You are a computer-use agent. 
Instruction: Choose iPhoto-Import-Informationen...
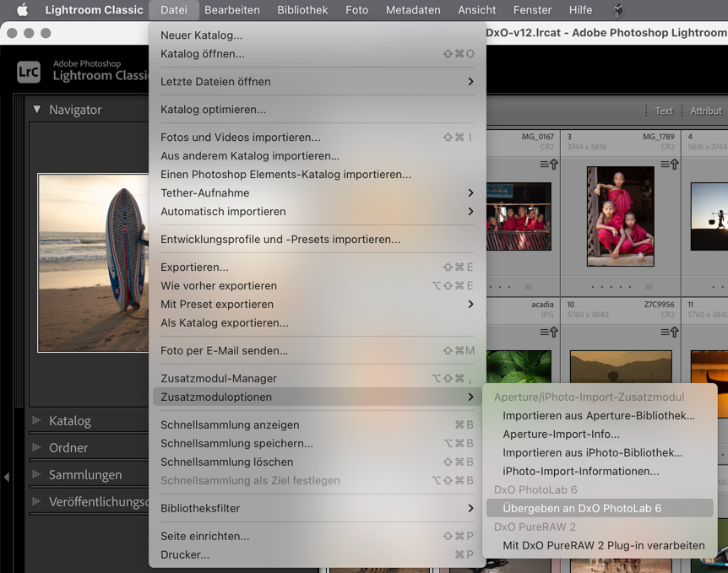pos(600,472)
